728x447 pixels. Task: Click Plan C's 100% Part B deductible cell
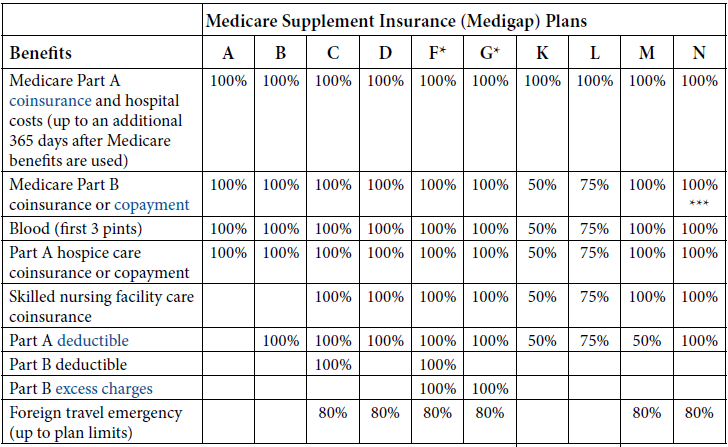point(333,365)
